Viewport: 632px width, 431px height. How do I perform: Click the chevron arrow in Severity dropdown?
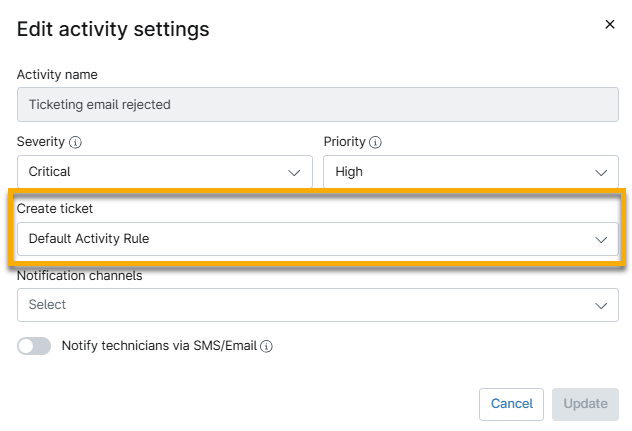pos(295,172)
